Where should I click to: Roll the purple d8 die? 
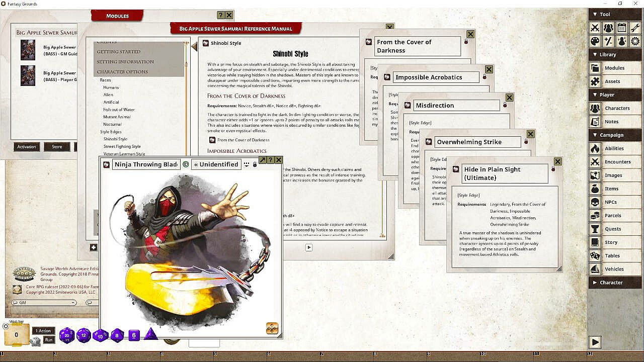tap(117, 335)
